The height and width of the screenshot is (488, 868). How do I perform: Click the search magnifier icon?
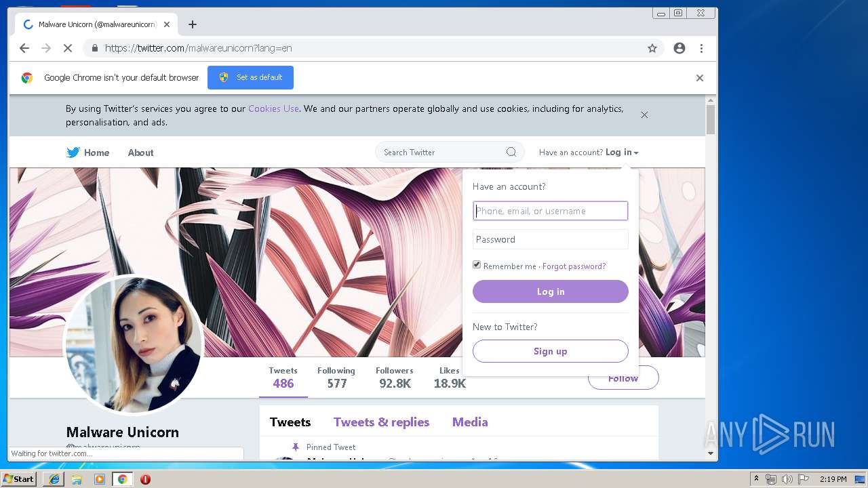(x=511, y=152)
